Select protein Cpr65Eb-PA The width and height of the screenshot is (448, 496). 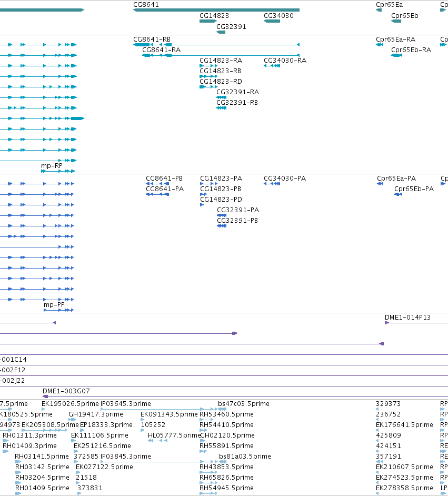398,194
